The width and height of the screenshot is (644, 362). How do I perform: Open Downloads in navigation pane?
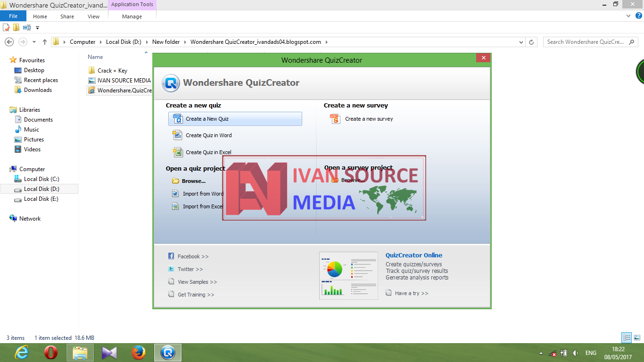38,90
